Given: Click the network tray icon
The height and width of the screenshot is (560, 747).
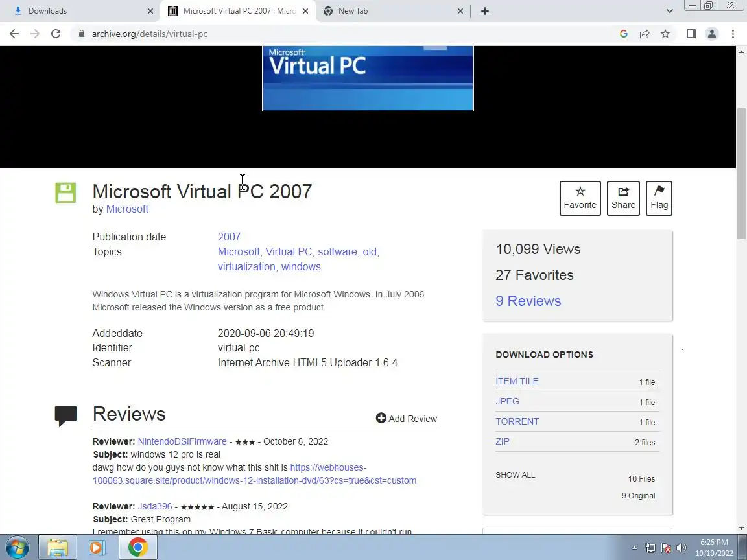Looking at the screenshot, I should (650, 548).
